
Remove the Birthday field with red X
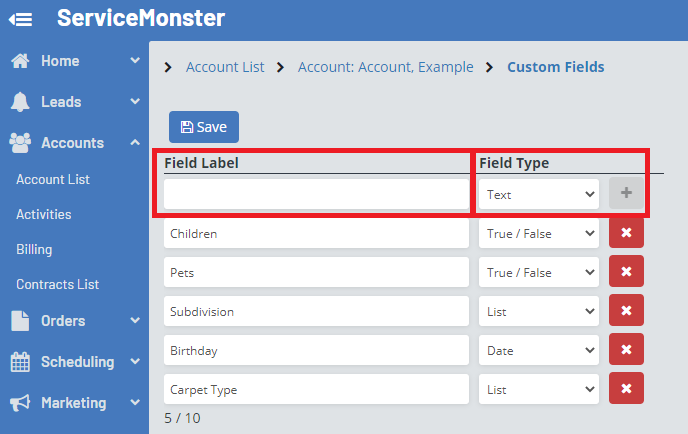point(626,350)
